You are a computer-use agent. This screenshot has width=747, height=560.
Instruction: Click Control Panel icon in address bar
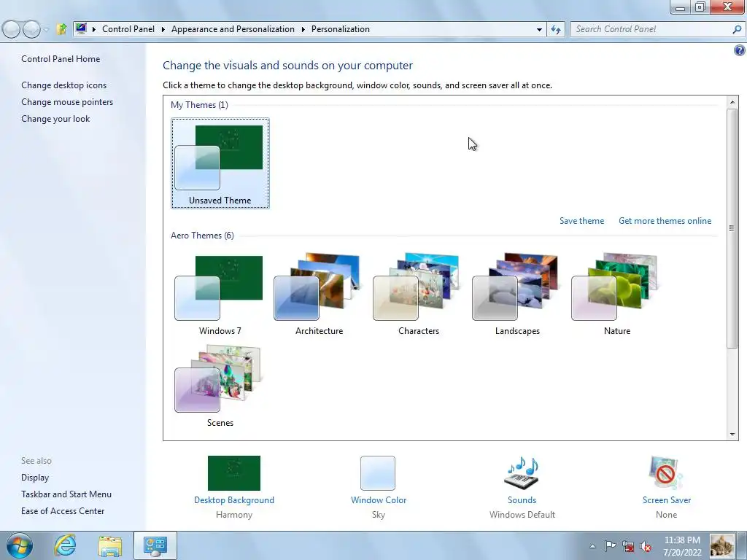[81, 28]
